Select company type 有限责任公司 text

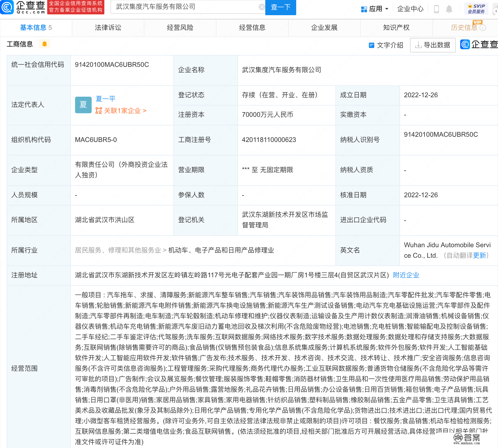point(121,170)
